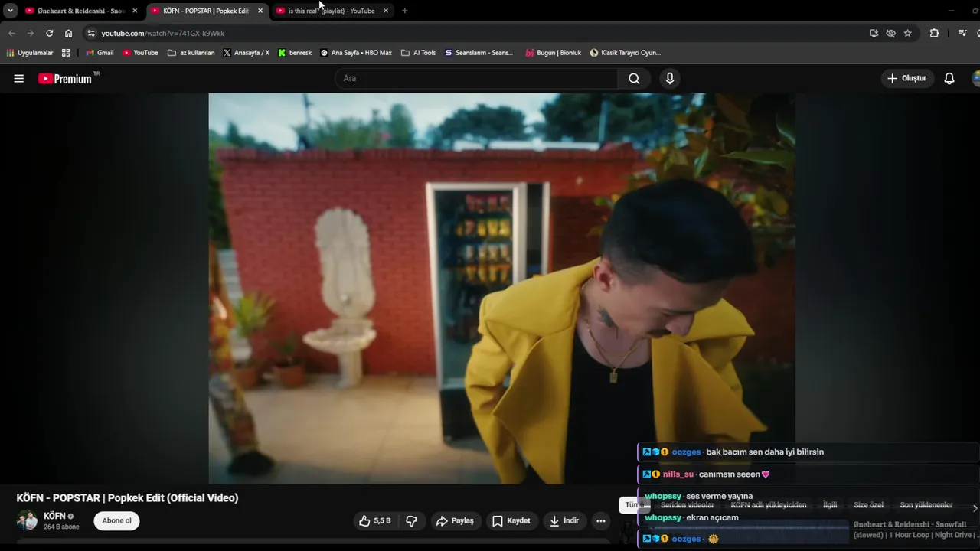Click chat message 'ekran açıcam'
The width and height of the screenshot is (980, 551).
pyautogui.click(x=713, y=517)
